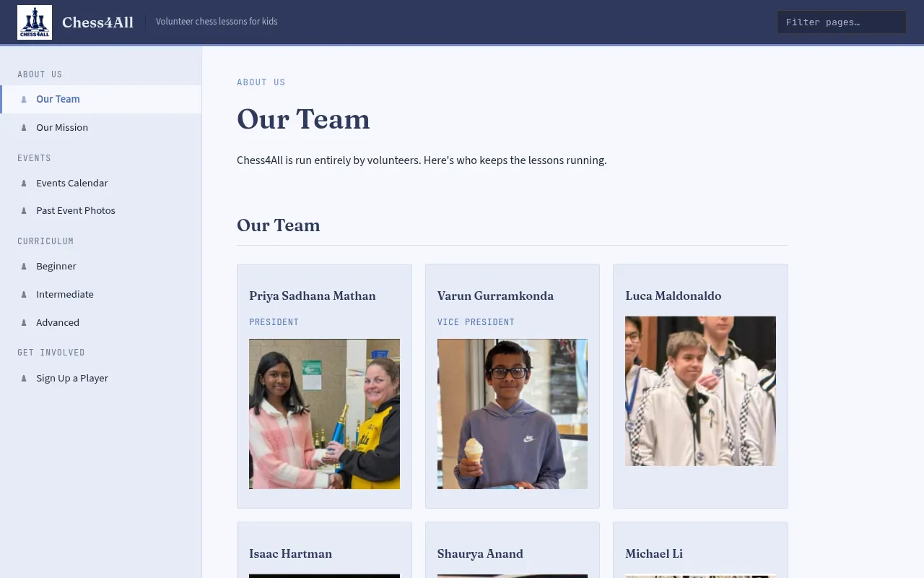Open the Events Calendar page
Viewport: 924px width, 578px height.
(101, 184)
